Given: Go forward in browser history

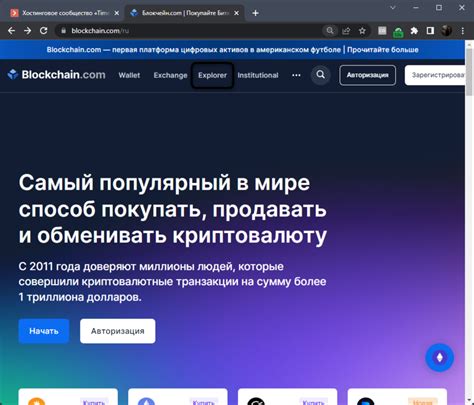Looking at the screenshot, I should [x=27, y=31].
